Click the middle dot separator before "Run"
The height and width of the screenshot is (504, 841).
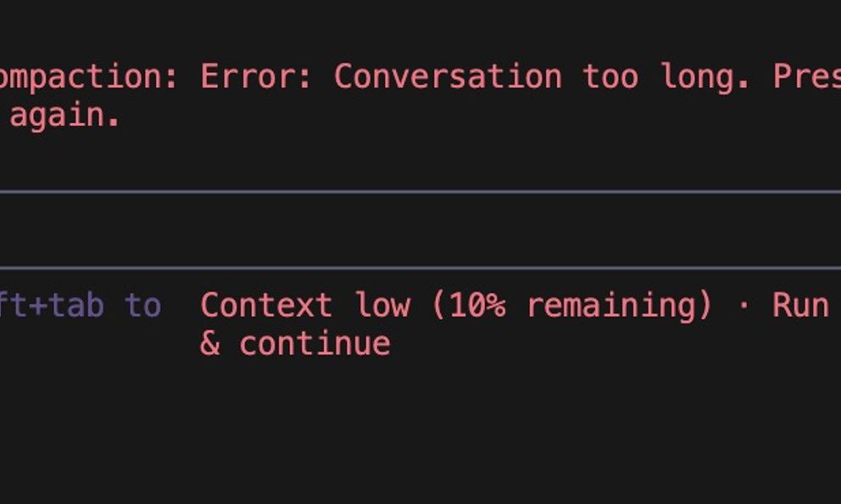click(x=743, y=305)
